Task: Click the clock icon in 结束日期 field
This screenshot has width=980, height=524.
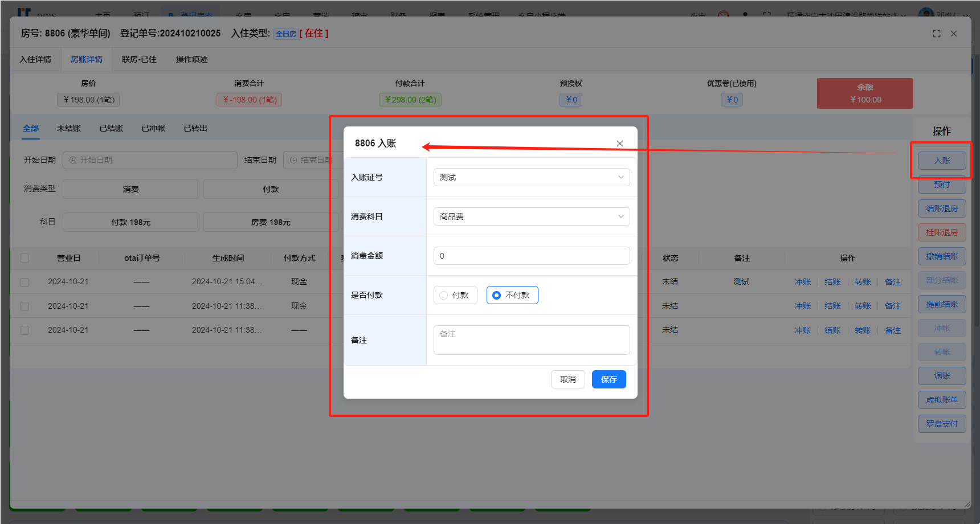Action: 293,160
